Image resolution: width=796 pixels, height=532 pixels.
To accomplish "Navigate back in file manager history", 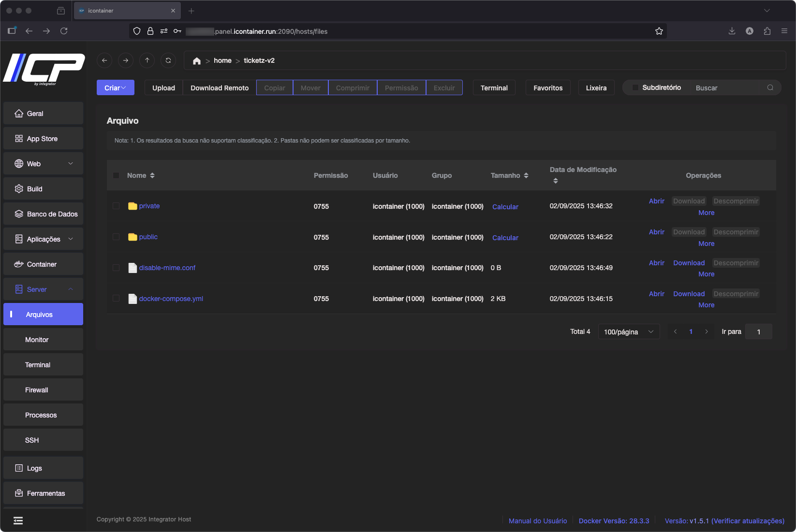I will click(104, 60).
